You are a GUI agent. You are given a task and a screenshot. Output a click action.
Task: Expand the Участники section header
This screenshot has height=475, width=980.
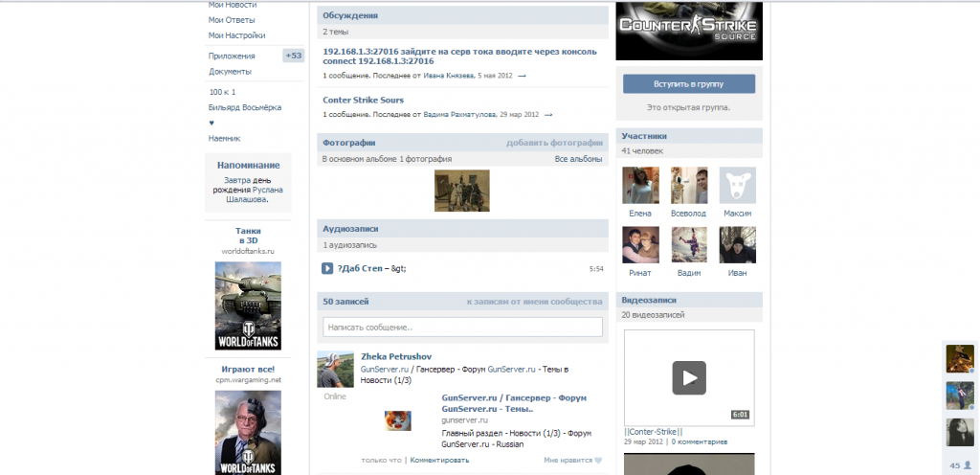644,136
